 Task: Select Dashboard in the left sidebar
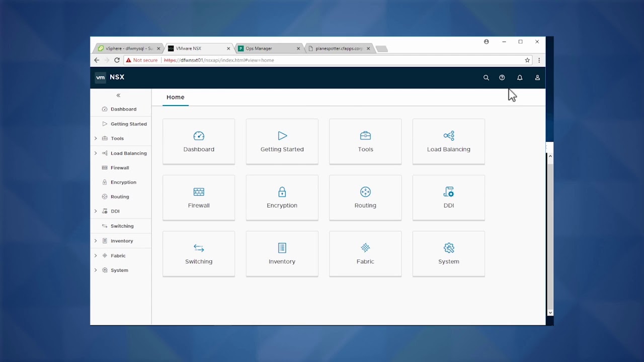pyautogui.click(x=123, y=109)
